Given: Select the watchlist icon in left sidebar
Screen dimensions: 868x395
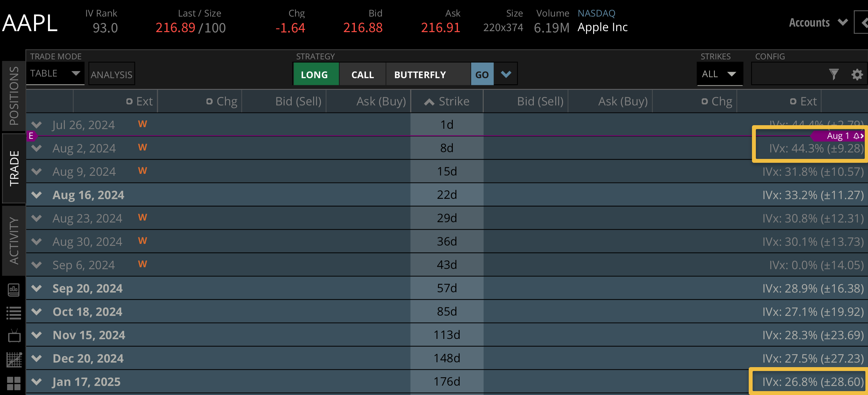Looking at the screenshot, I should tap(14, 313).
